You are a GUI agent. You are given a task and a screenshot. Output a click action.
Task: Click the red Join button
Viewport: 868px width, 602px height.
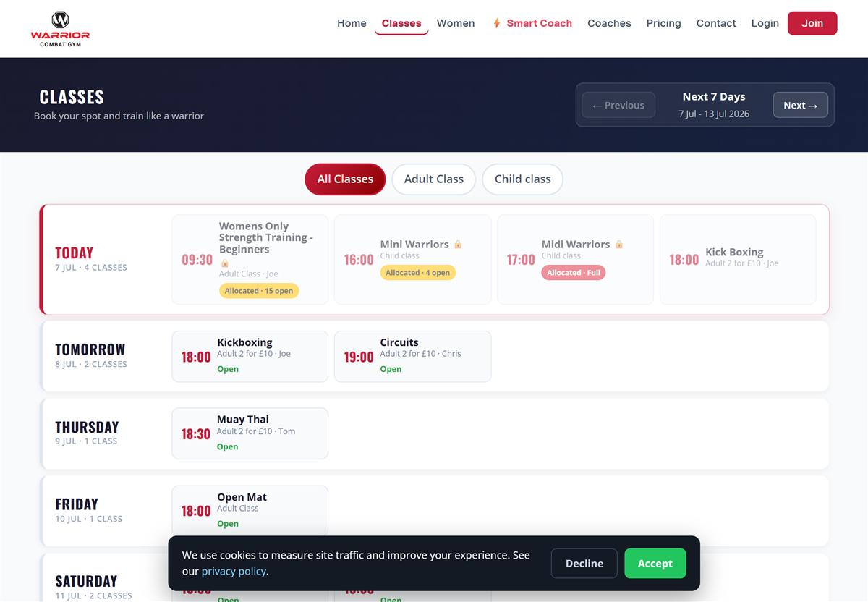click(812, 23)
